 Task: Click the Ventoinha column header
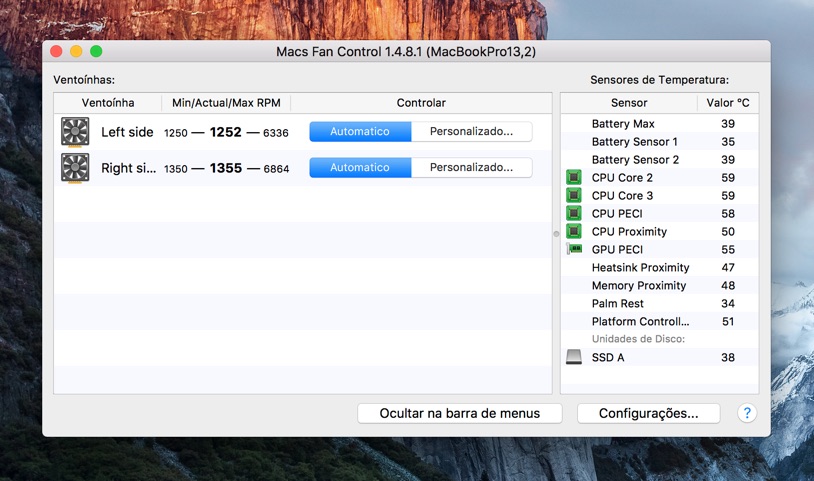pyautogui.click(x=107, y=103)
